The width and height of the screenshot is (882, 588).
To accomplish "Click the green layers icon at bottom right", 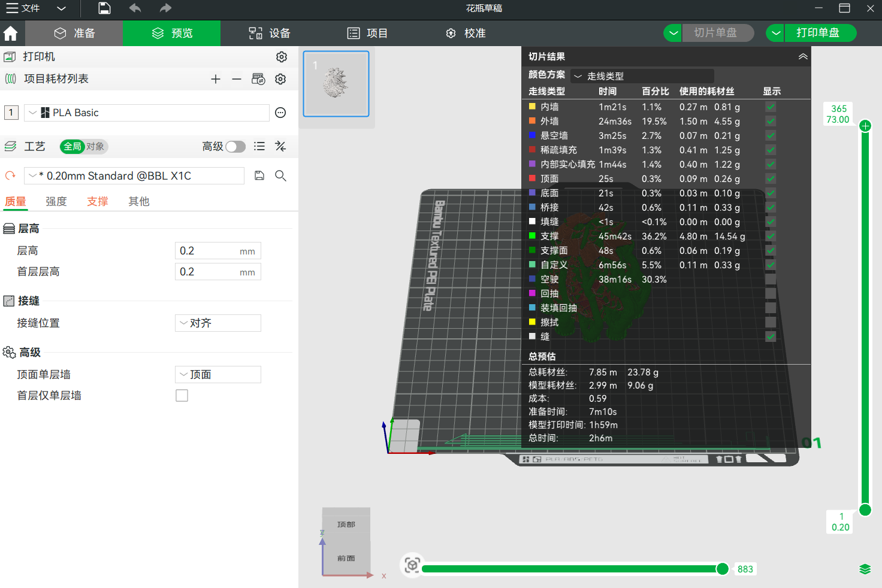I will click(x=865, y=569).
